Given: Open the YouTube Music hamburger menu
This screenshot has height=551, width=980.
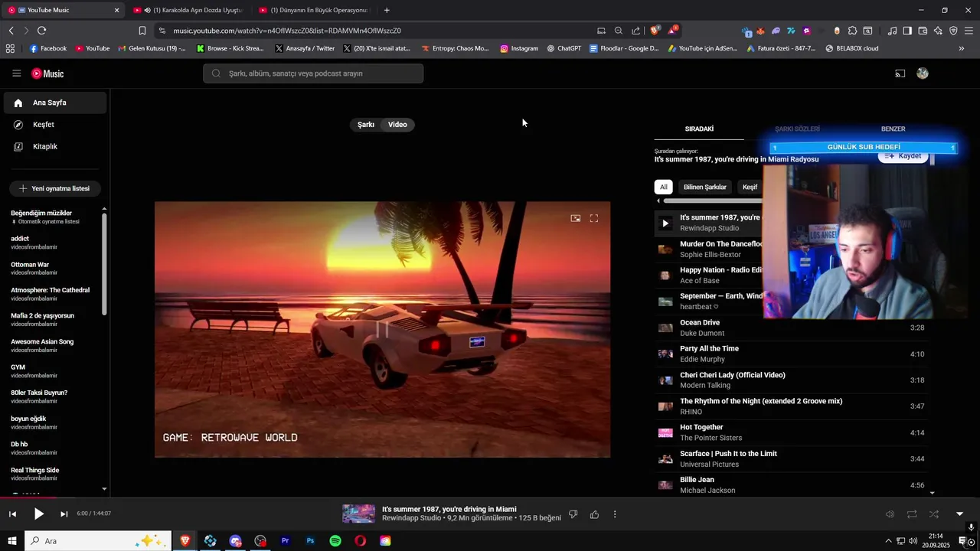Looking at the screenshot, I should 16,73.
